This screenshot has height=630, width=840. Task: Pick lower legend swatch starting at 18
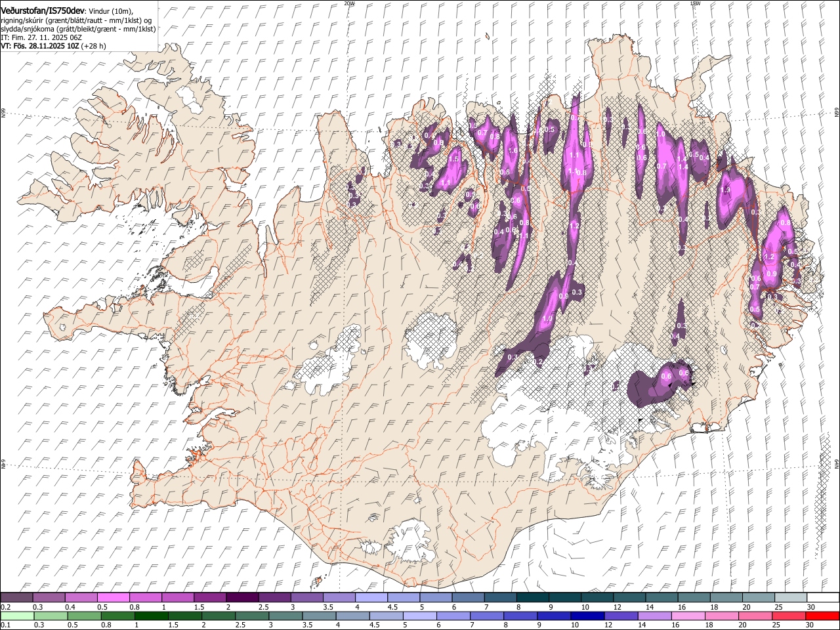pyautogui.click(x=721, y=616)
